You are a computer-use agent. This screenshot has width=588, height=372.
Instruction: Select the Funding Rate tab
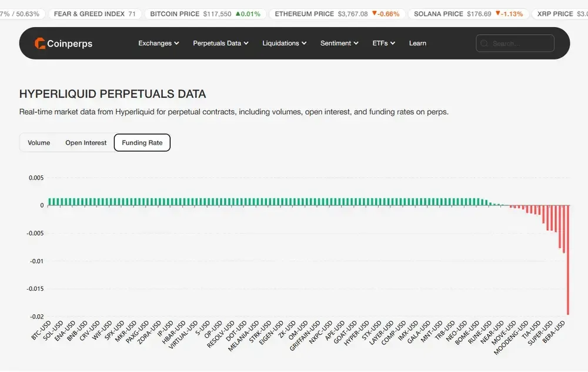tap(142, 142)
